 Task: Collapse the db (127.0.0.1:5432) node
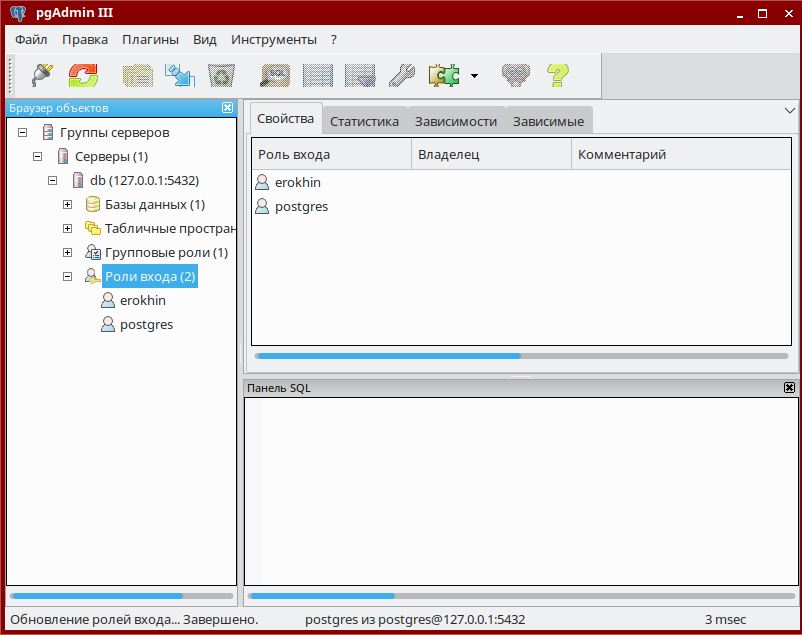coord(52,181)
